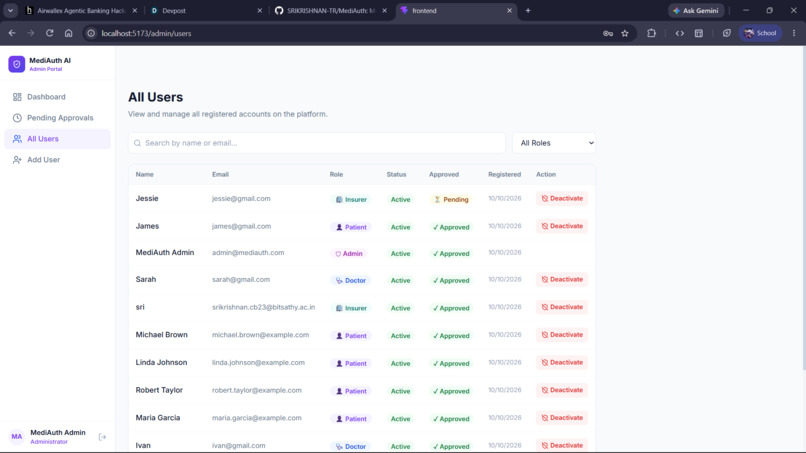Focus the search by name or email field
The width and height of the screenshot is (806, 453).
(317, 143)
